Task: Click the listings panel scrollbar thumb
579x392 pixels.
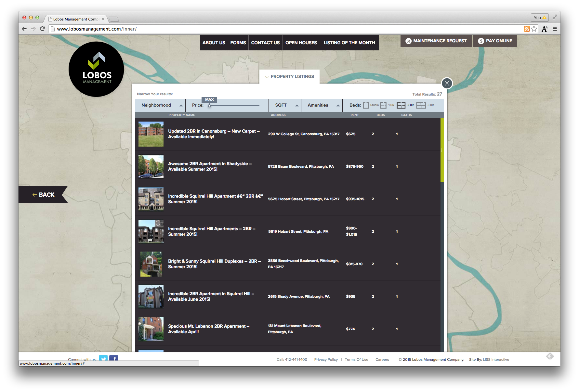Action: point(442,150)
